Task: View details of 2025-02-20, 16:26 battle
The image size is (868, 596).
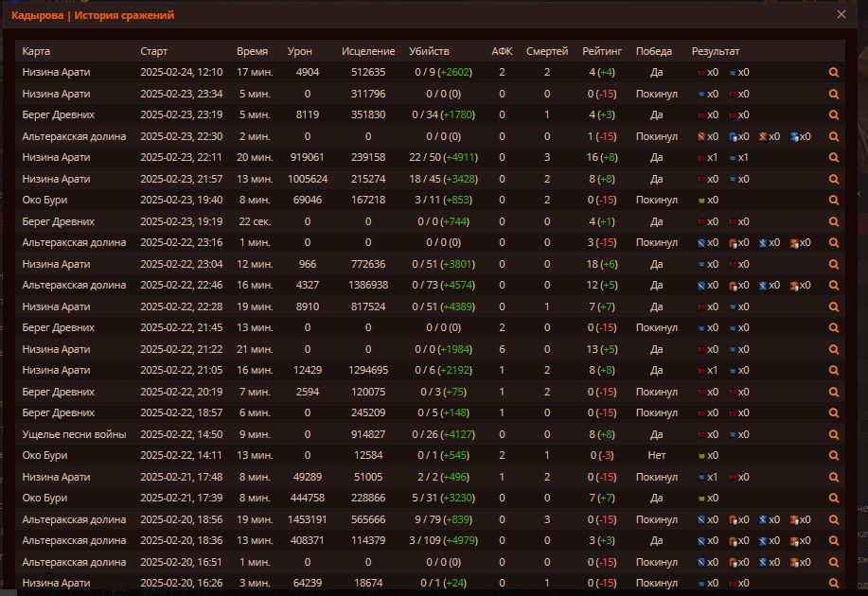Action: point(834,584)
